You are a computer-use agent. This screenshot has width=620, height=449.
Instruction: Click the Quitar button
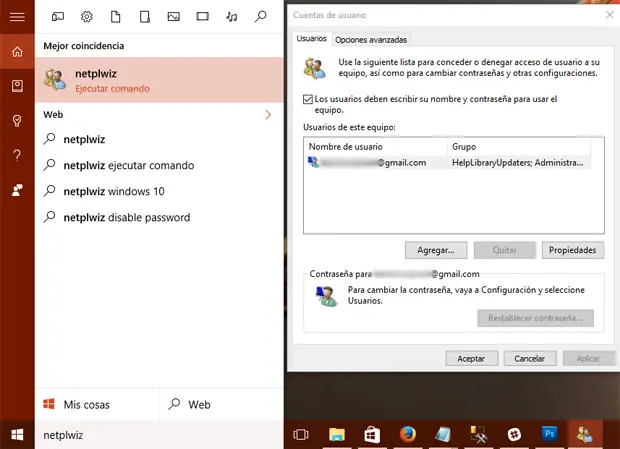pyautogui.click(x=505, y=250)
